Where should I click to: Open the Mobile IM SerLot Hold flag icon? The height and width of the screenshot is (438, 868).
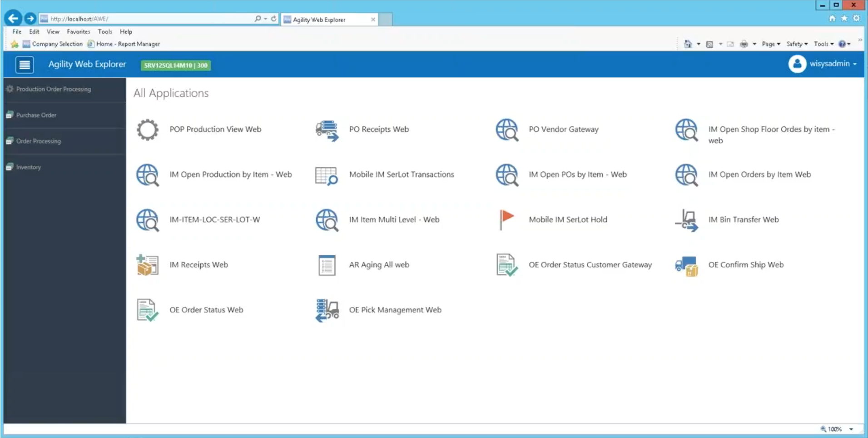click(506, 220)
